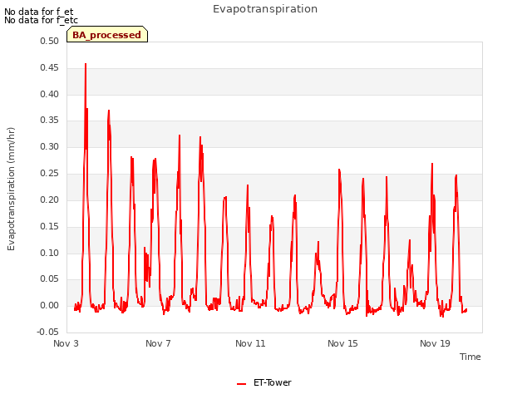Viewport: 532px width, 399px height.
Task: Click the Nov 7 x-axis tick label
Action: coord(158,343)
